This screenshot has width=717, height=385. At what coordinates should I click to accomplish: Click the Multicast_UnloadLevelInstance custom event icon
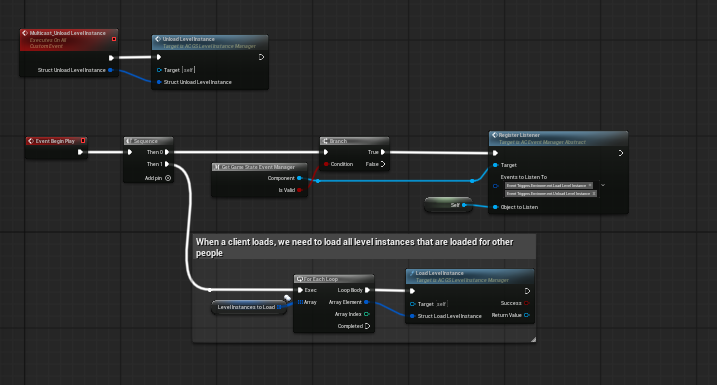tap(25, 33)
